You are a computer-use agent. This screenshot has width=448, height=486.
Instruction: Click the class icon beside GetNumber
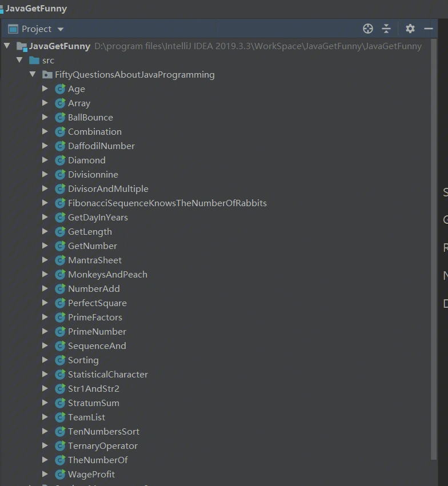tap(60, 246)
